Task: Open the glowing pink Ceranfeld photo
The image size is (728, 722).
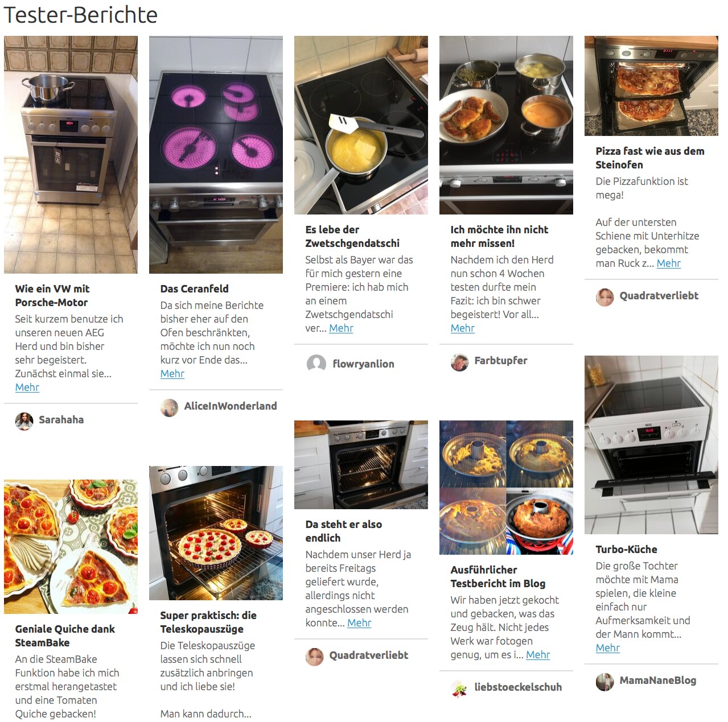Action: [216, 155]
